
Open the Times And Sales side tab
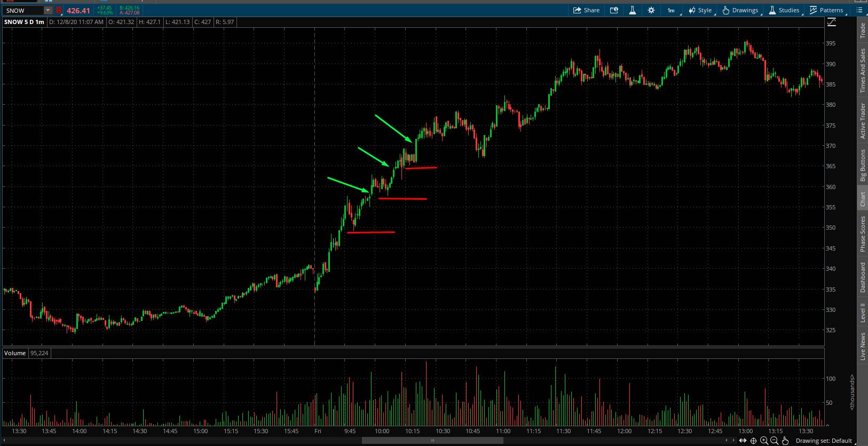pos(862,71)
